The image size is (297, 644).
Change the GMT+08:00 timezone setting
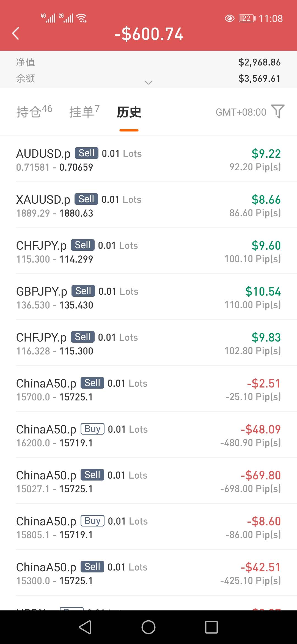pos(241,112)
